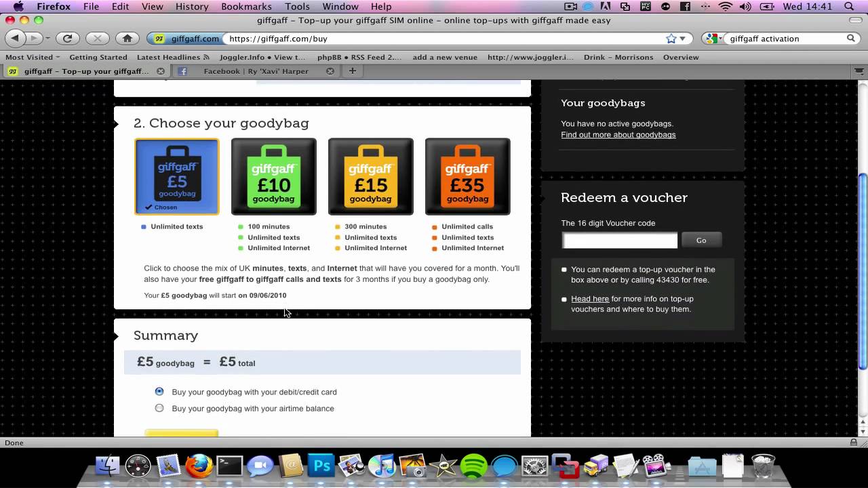
Task: Open the Apple menu
Action: coord(18,7)
